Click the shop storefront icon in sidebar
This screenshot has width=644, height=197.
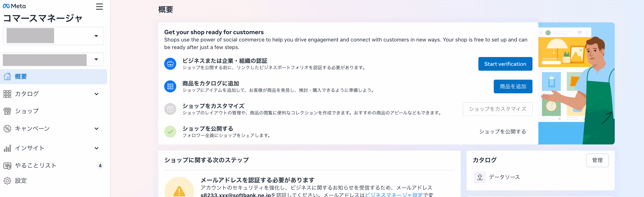pyautogui.click(x=7, y=111)
